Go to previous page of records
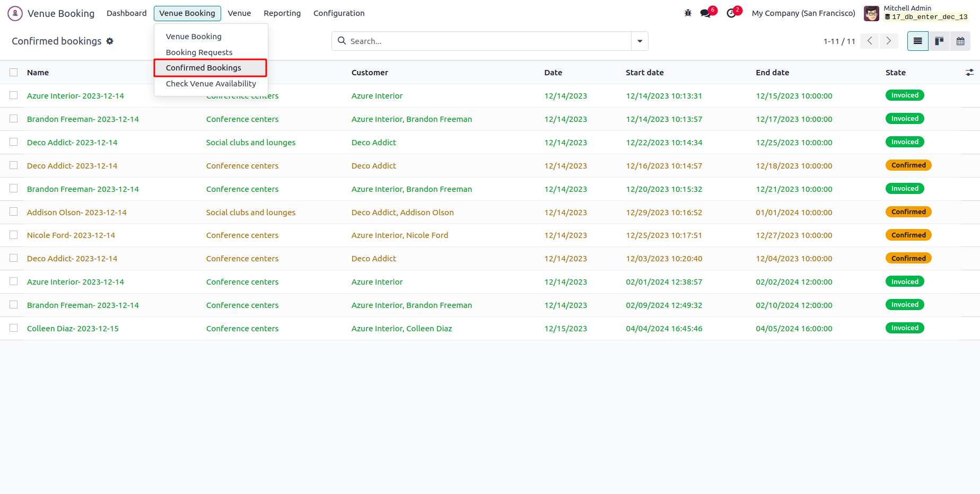The image size is (980, 494). (870, 41)
